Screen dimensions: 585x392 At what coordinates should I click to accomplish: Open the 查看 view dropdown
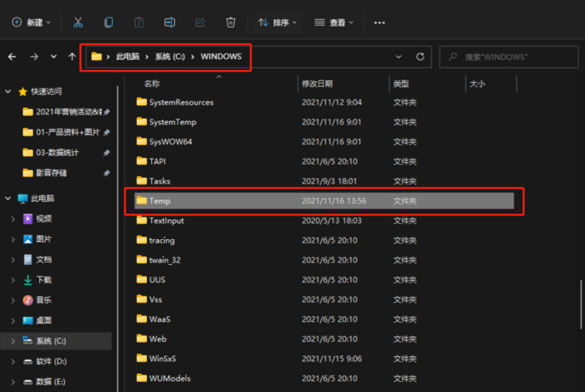click(x=334, y=23)
